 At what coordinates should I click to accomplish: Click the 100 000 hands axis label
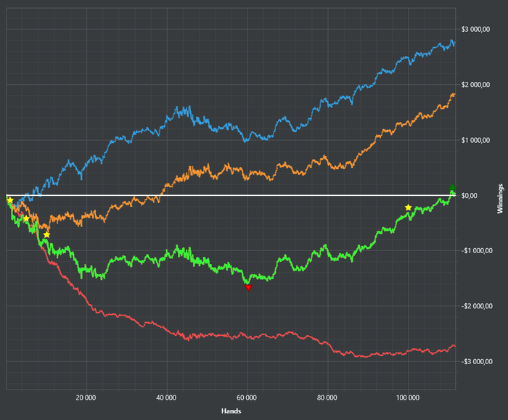pos(408,398)
